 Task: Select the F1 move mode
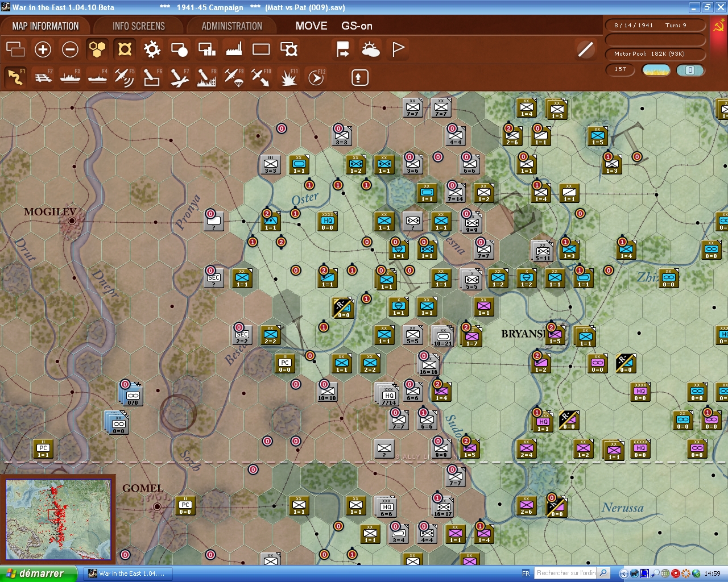pos(15,77)
